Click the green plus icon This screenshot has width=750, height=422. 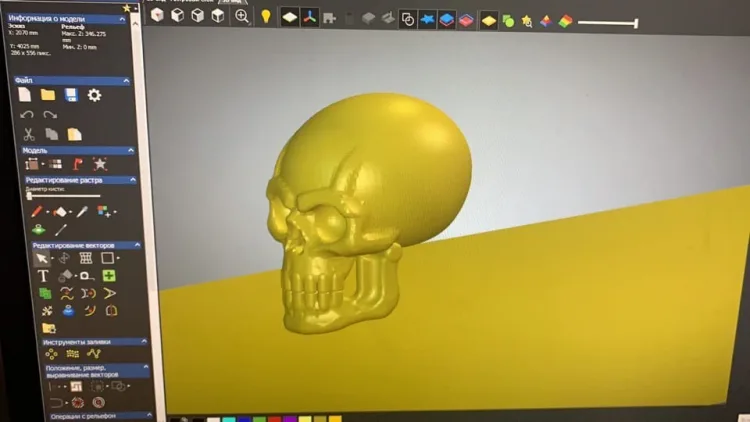[x=109, y=276]
